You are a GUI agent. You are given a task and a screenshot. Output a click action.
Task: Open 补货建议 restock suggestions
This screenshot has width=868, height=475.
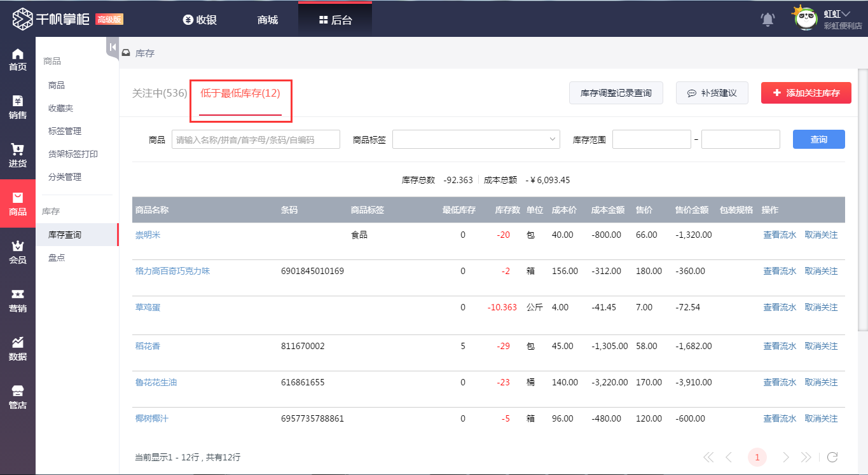[x=712, y=93]
